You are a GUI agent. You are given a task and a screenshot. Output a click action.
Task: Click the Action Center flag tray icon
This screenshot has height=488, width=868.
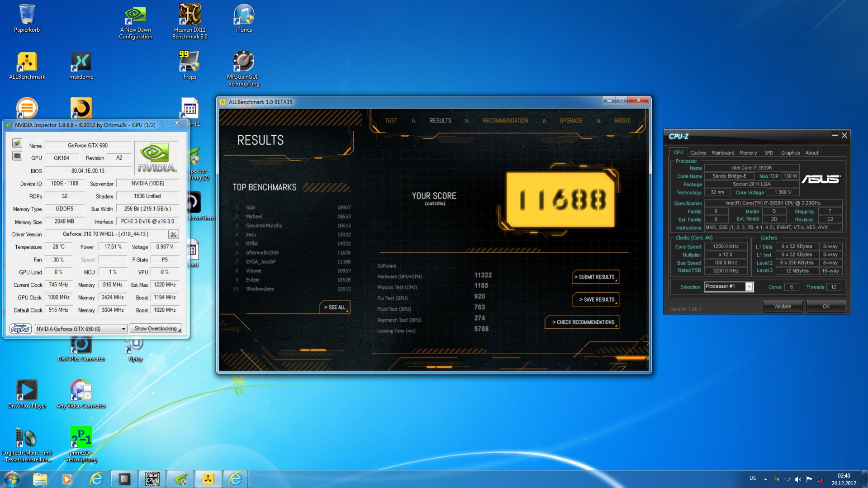pos(809,479)
